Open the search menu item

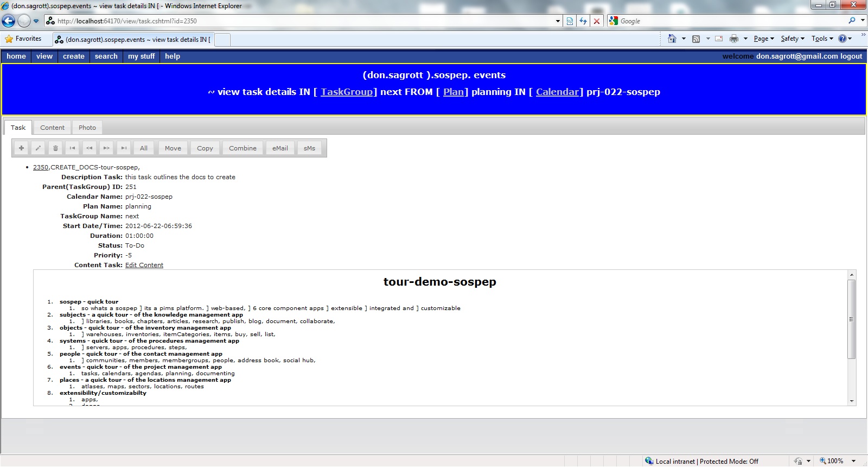(x=106, y=56)
